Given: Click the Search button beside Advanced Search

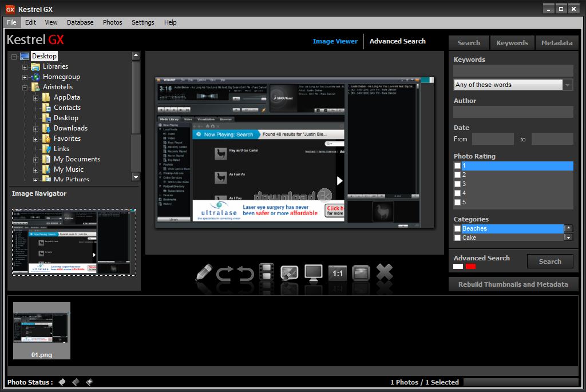Looking at the screenshot, I should 550,262.
